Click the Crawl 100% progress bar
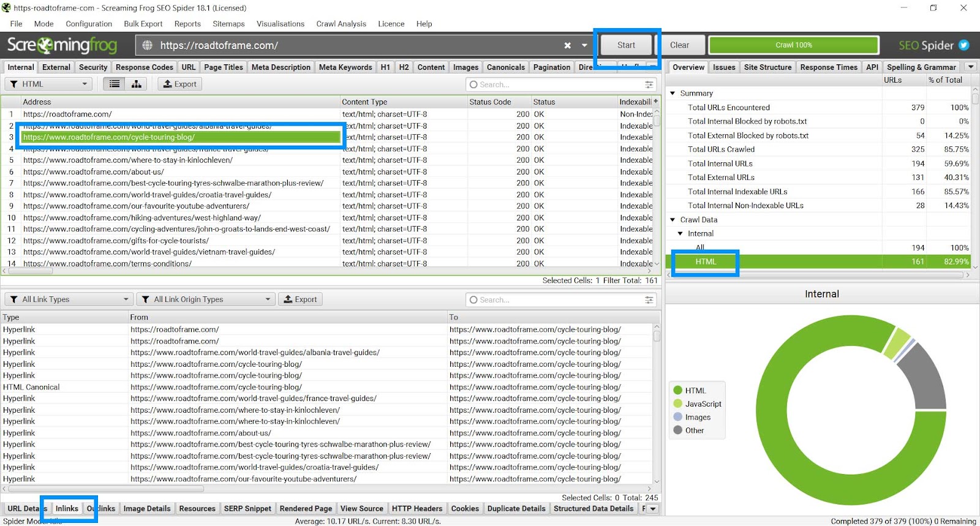 [794, 45]
